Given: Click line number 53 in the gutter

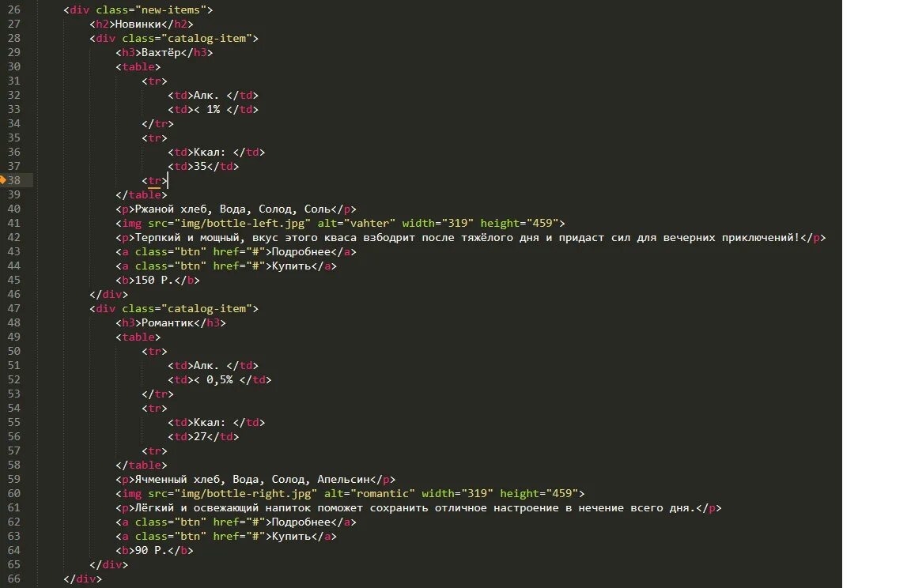Looking at the screenshot, I should (x=14, y=394).
